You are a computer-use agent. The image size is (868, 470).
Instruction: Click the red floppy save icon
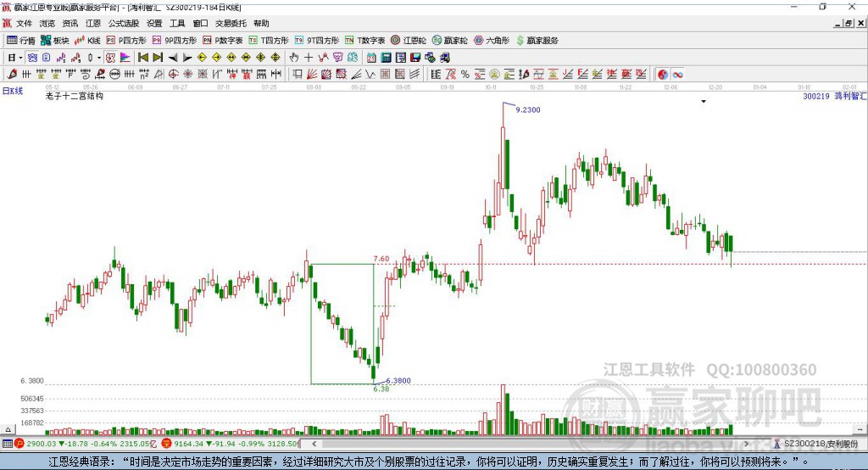coord(415,58)
